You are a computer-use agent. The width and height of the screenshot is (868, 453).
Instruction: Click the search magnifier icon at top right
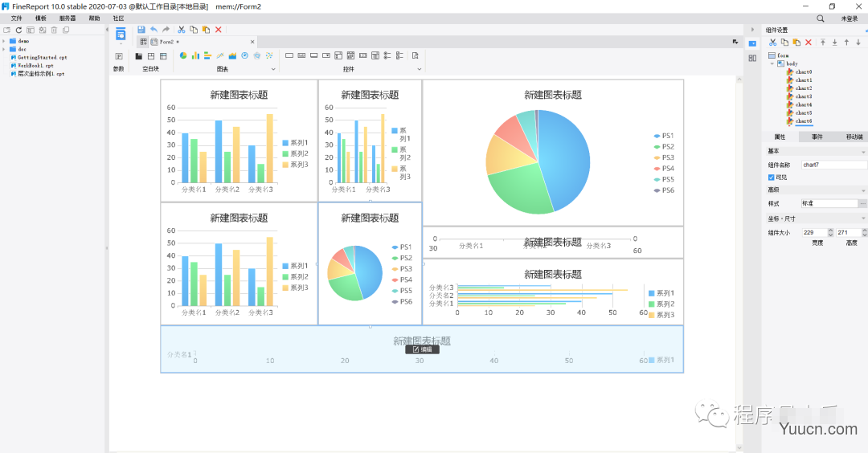coord(821,18)
